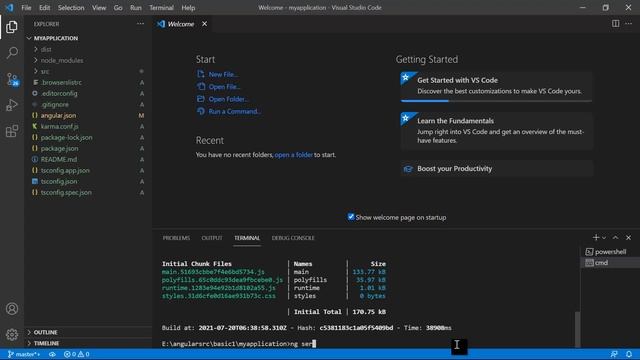This screenshot has height=360, width=640.
Task: Switch to the PROBLEMS panel tab
Action: (x=176, y=238)
